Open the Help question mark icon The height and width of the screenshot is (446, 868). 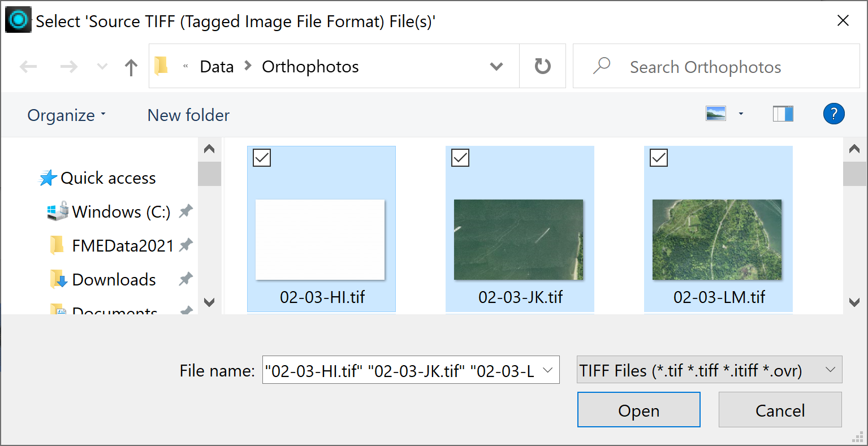834,114
